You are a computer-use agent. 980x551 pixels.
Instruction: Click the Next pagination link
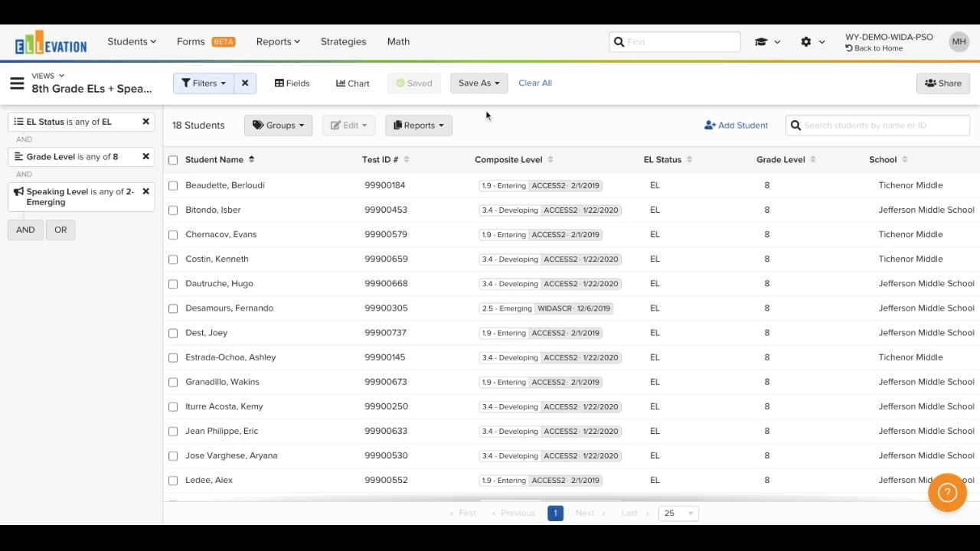coord(590,514)
